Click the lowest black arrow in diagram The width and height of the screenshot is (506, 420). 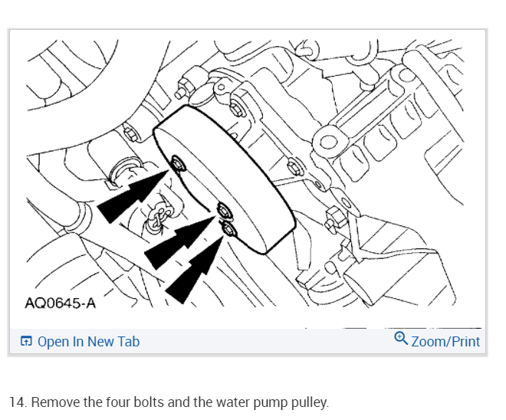click(x=195, y=269)
